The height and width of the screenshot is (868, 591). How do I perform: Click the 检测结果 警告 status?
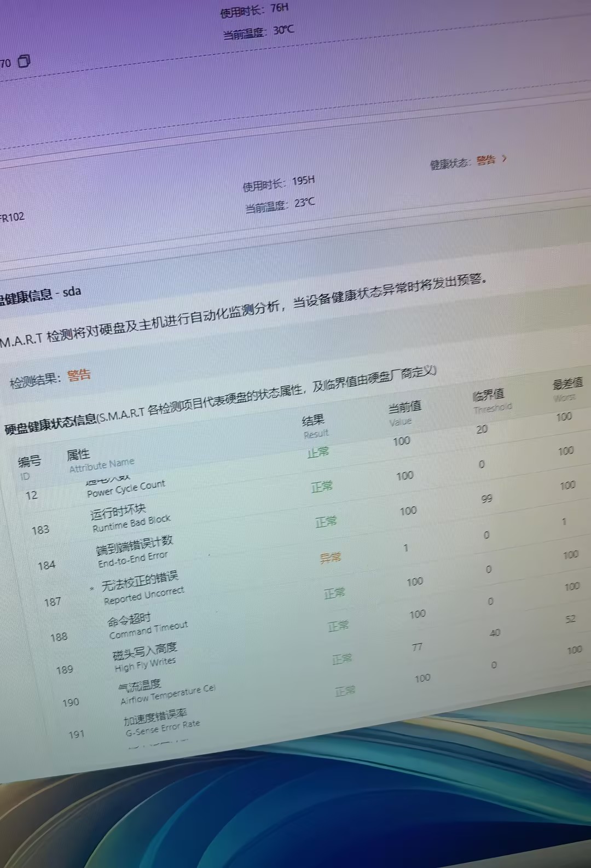pos(50,378)
